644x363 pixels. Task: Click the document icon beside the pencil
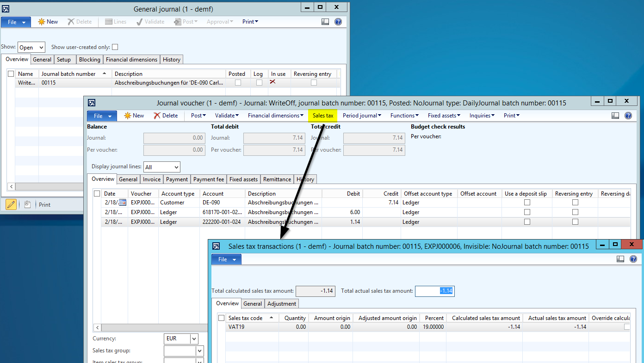pyautogui.click(x=27, y=204)
